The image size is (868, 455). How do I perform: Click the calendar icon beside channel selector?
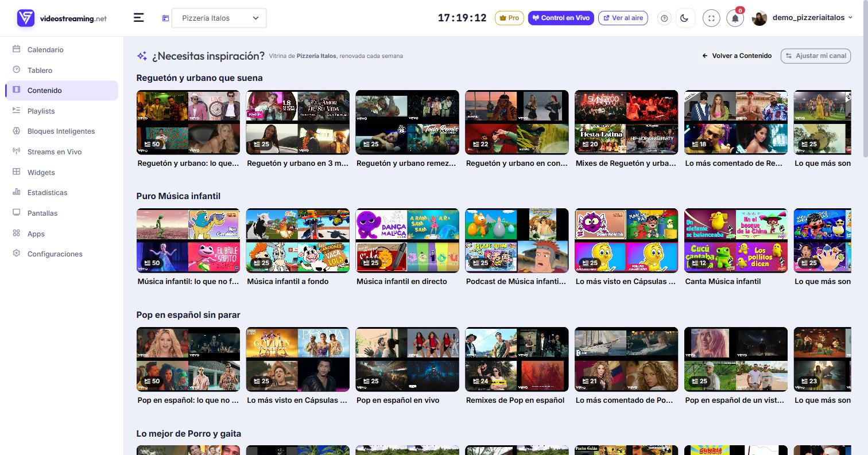click(165, 18)
